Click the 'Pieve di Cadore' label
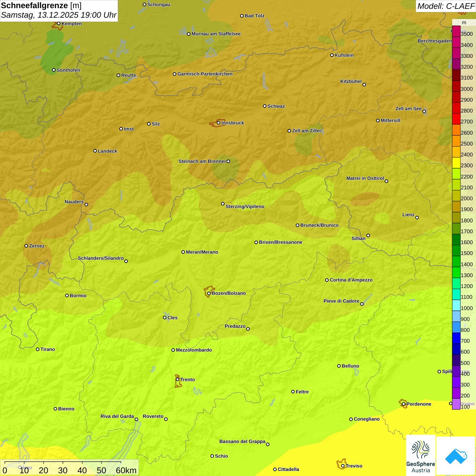This screenshot has width=476, height=476. pyautogui.click(x=341, y=301)
